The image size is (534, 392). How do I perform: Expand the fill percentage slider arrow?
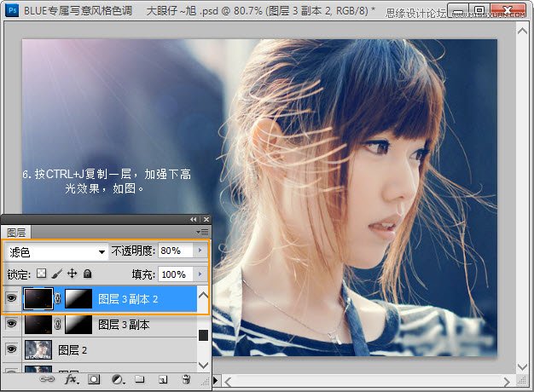[x=200, y=274]
